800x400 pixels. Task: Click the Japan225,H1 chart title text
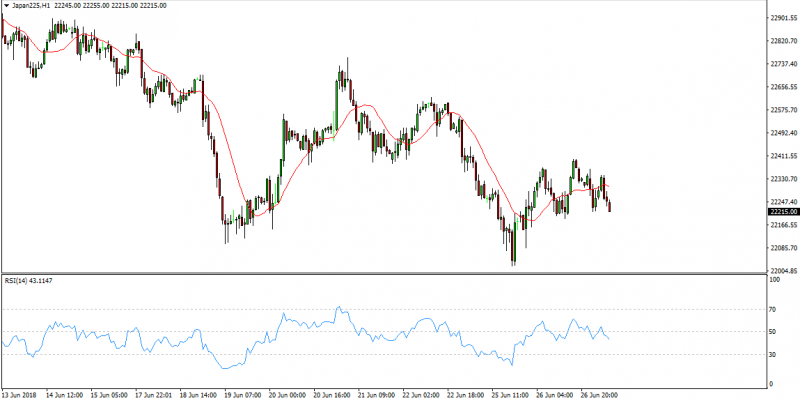point(31,6)
